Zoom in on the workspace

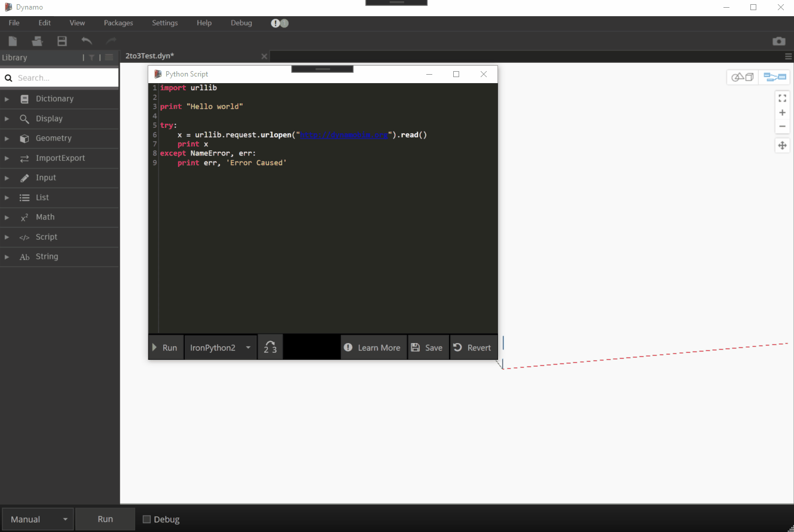[x=782, y=112]
